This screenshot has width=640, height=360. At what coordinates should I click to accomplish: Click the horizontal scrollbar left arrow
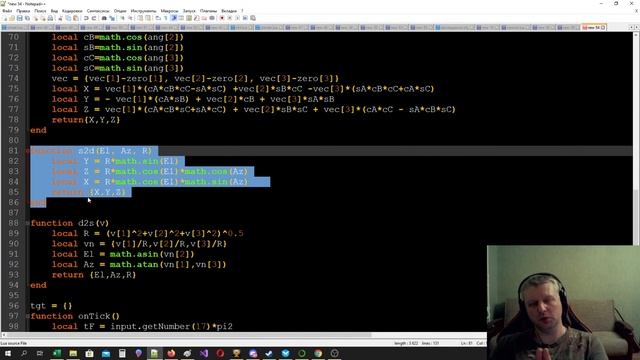click(x=4, y=335)
